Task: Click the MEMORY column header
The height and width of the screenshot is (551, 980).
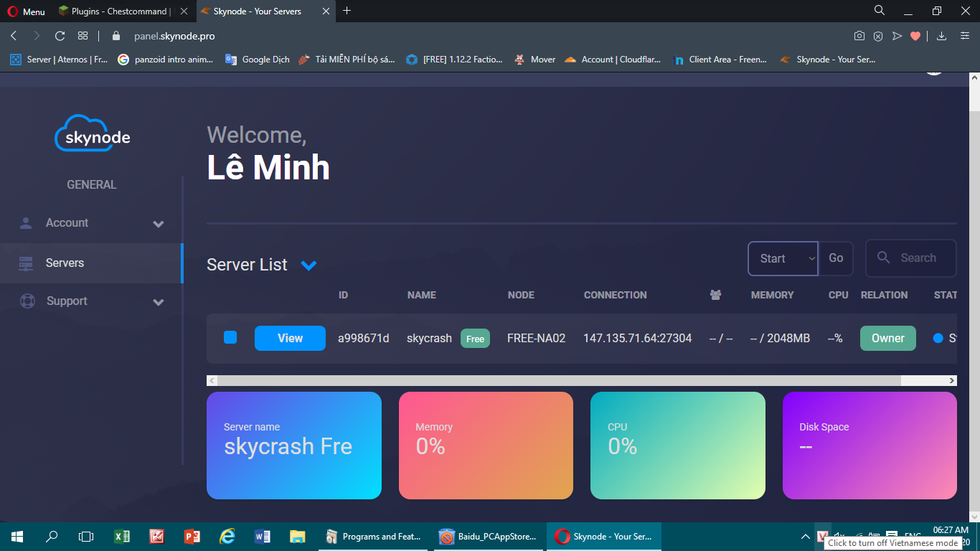Action: point(773,295)
